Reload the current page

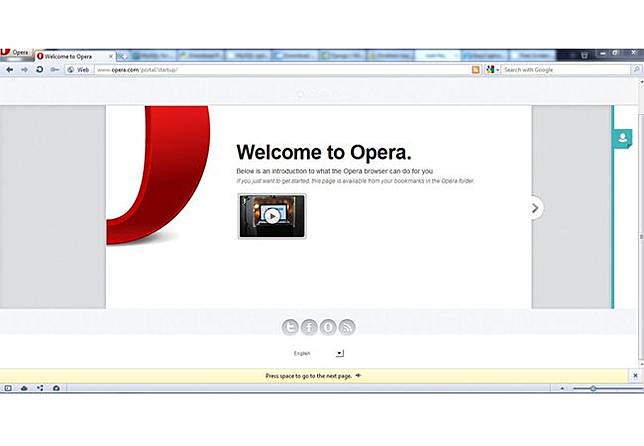click(39, 70)
